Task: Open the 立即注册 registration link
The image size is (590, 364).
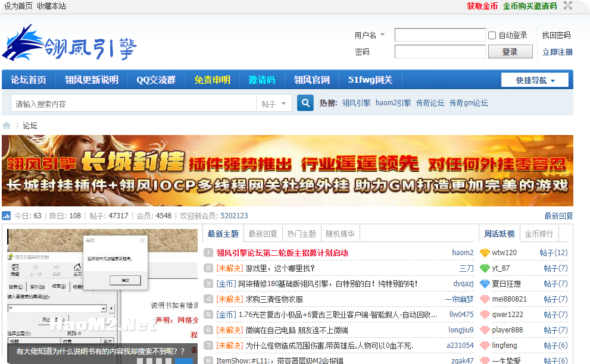Action: click(x=557, y=52)
